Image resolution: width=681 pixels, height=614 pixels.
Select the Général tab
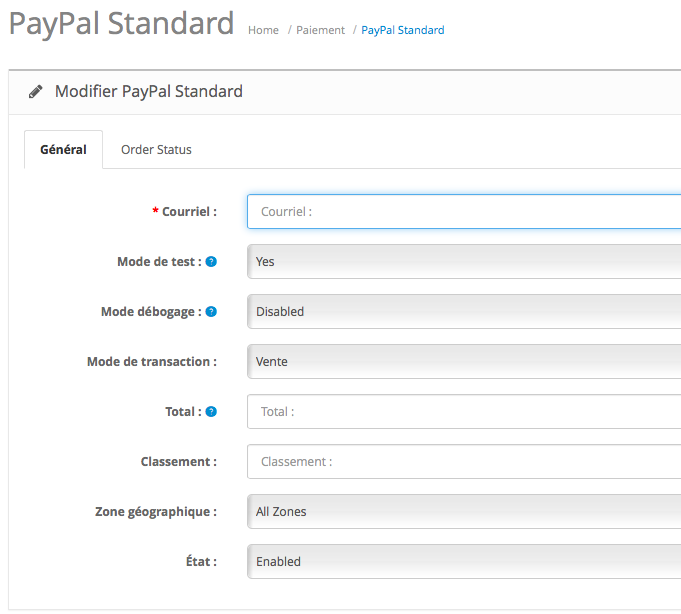coord(63,150)
